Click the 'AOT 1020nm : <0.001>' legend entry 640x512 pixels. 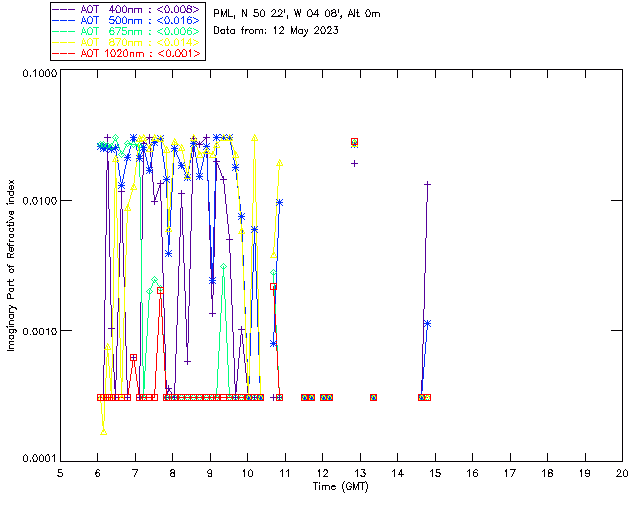[x=140, y=53]
